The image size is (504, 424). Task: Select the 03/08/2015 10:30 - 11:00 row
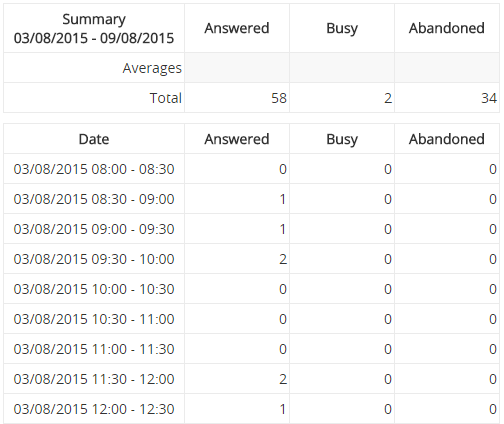252,319
